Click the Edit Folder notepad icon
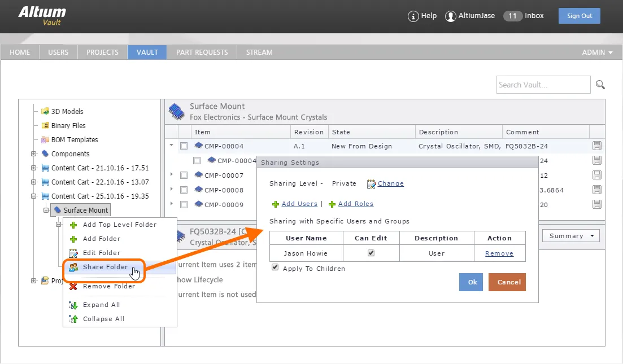This screenshot has width=623, height=364. pyautogui.click(x=73, y=253)
